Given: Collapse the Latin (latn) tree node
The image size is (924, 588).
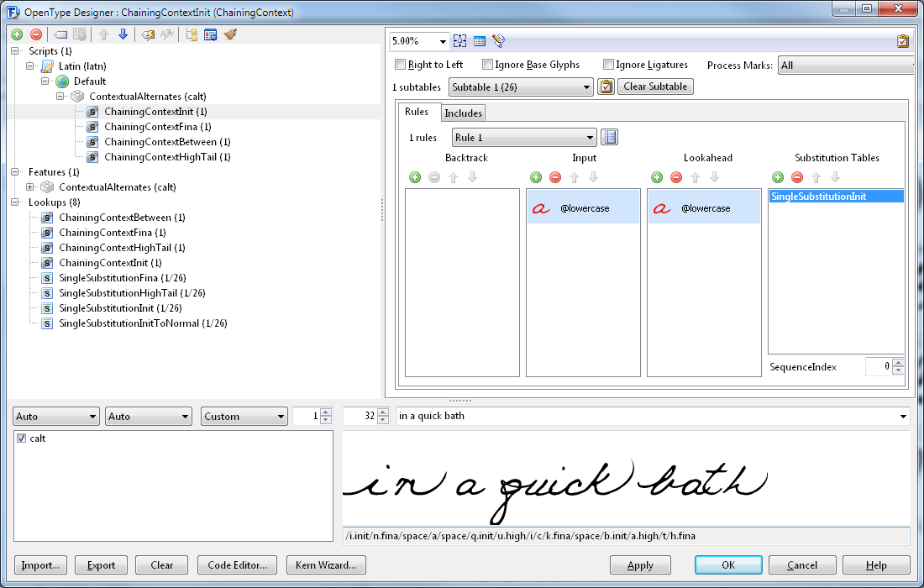Looking at the screenshot, I should click(30, 66).
